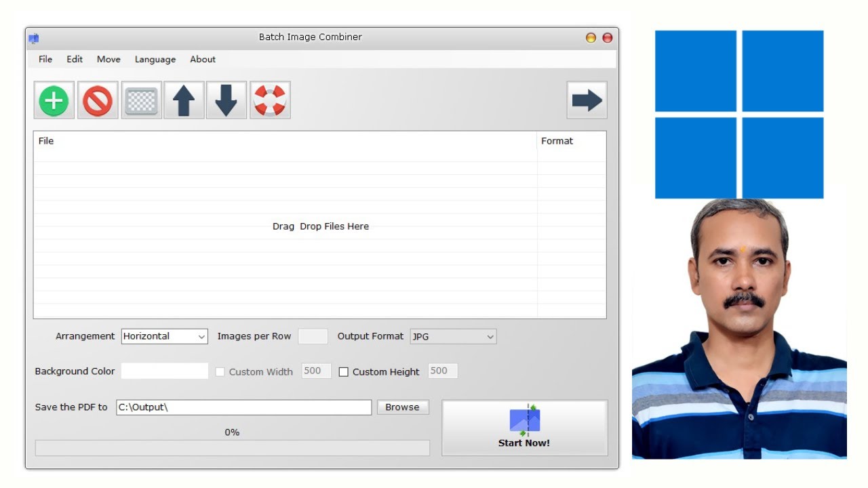
Task: Move selected file up with the arrow
Action: click(184, 100)
